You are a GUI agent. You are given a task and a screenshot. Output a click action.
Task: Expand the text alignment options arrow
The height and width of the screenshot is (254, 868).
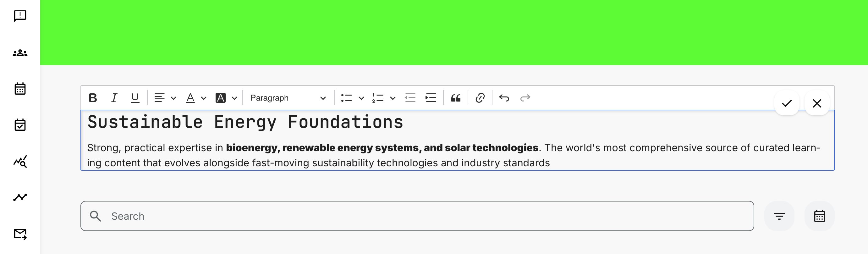[173, 98]
